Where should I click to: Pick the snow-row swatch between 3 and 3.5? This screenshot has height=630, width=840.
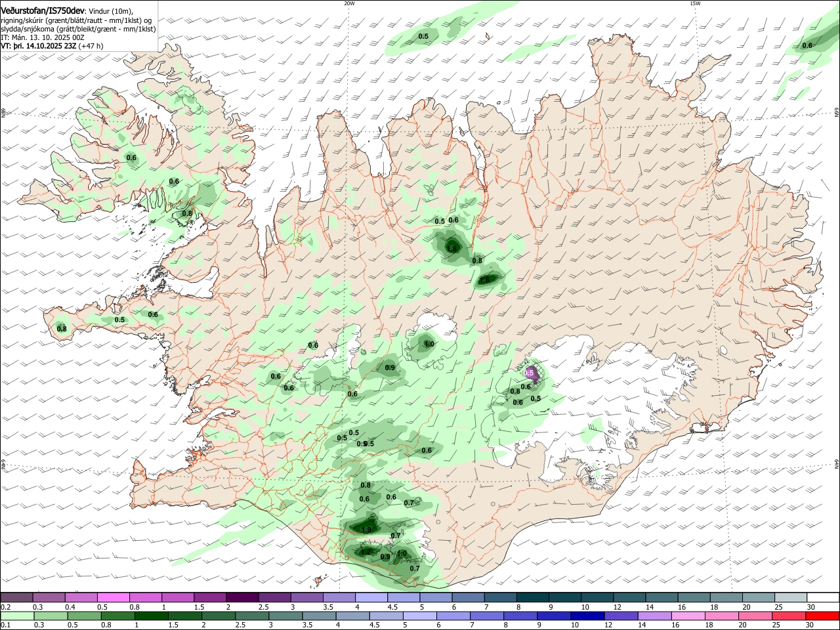coord(306,597)
